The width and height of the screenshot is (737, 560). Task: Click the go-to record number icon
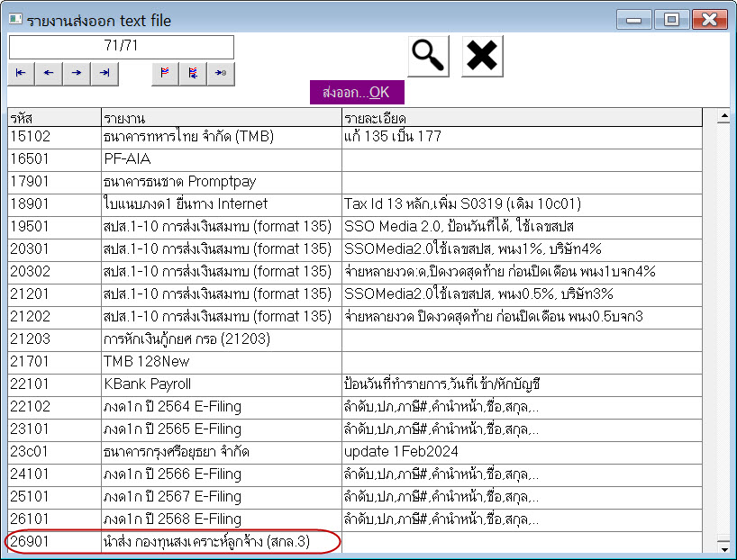[x=221, y=73]
